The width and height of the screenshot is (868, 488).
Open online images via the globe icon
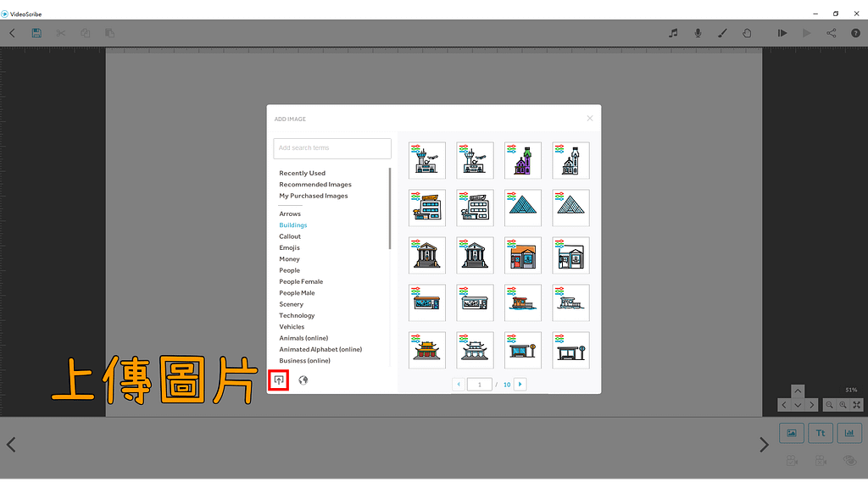[303, 380]
